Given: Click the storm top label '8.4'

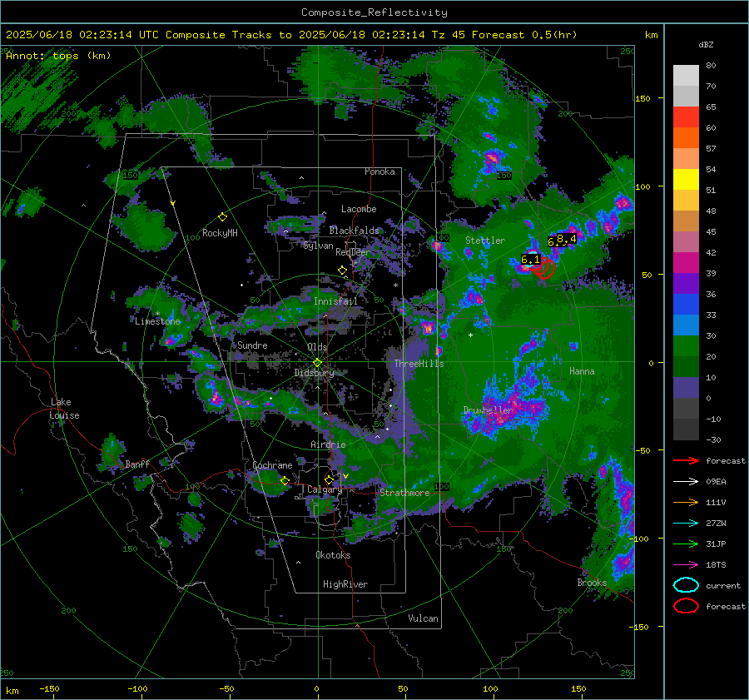Looking at the screenshot, I should [567, 238].
